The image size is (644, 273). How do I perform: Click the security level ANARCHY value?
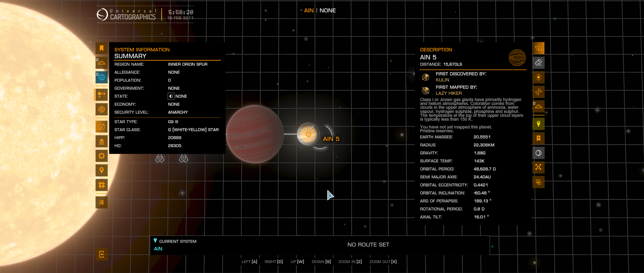(x=178, y=112)
